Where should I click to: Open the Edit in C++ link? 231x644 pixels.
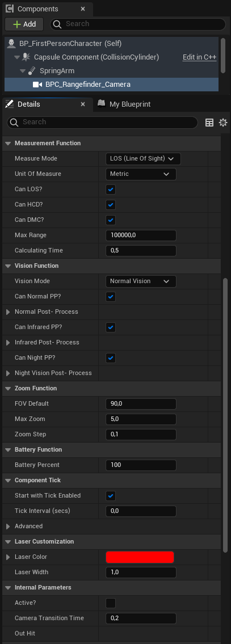tap(199, 57)
